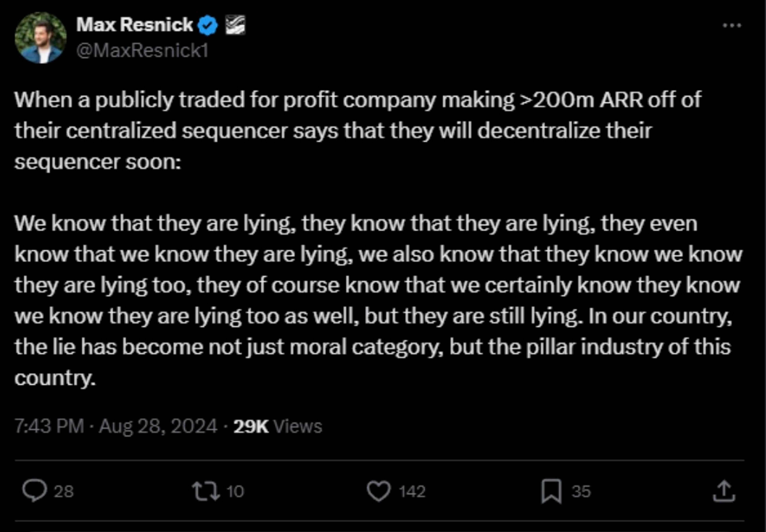Click the paragraph starting 'We know that they'
The height and width of the screenshot is (532, 766).
click(x=379, y=301)
